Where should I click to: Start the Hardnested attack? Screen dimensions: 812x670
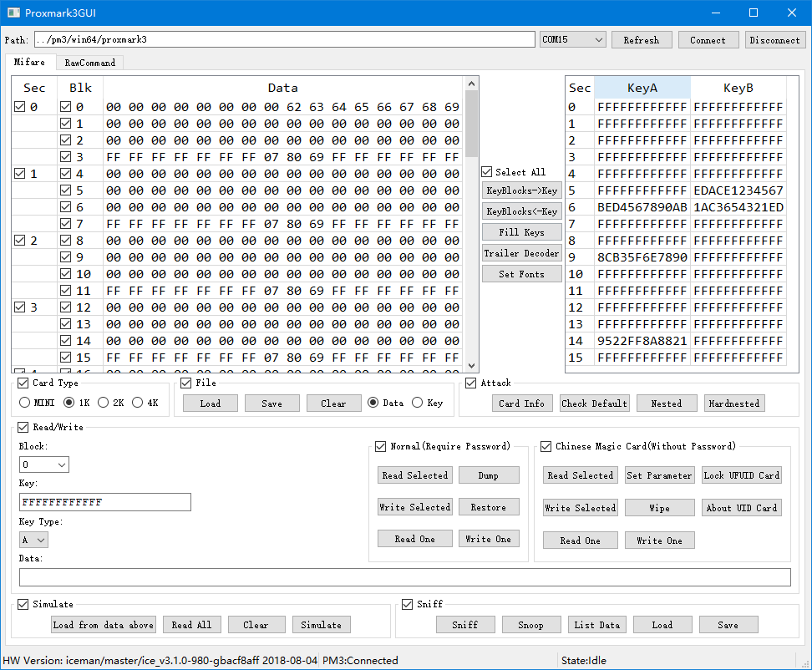pyautogui.click(x=734, y=404)
